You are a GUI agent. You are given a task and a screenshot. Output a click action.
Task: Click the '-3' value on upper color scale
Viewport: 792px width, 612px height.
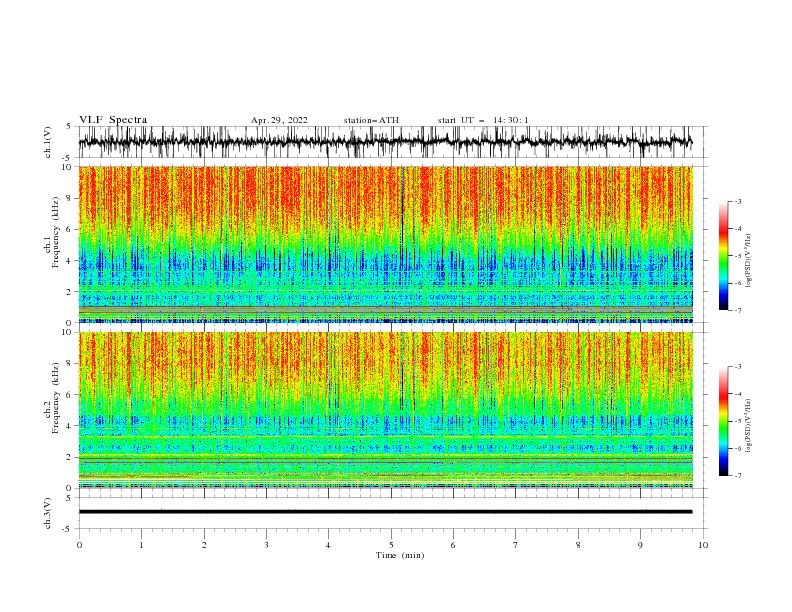click(737, 201)
